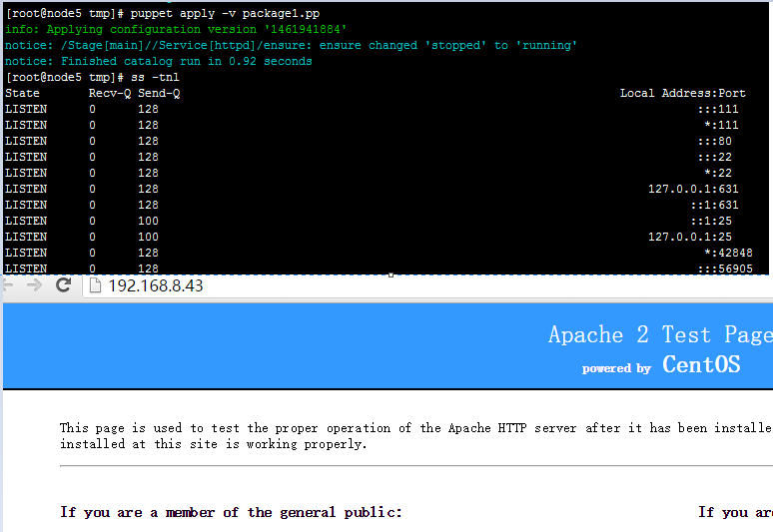Click 'info: Applying configuration version' line
This screenshot has height=532, width=773.
pyautogui.click(x=176, y=29)
